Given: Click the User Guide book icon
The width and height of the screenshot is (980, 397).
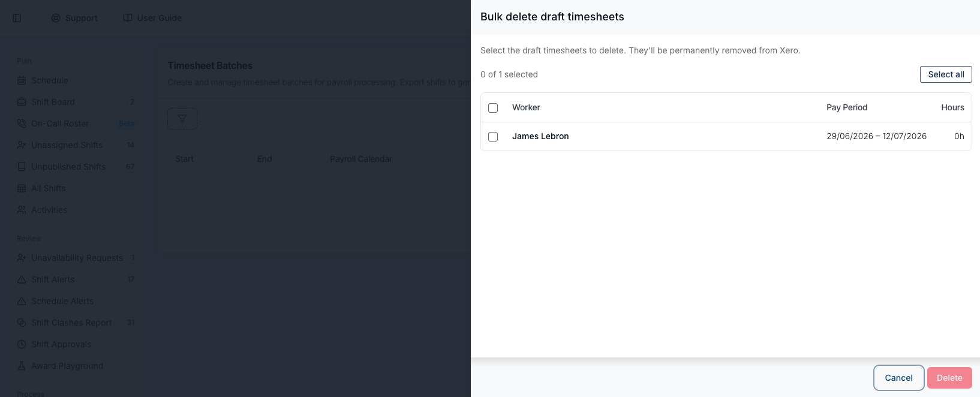Looking at the screenshot, I should [x=128, y=18].
